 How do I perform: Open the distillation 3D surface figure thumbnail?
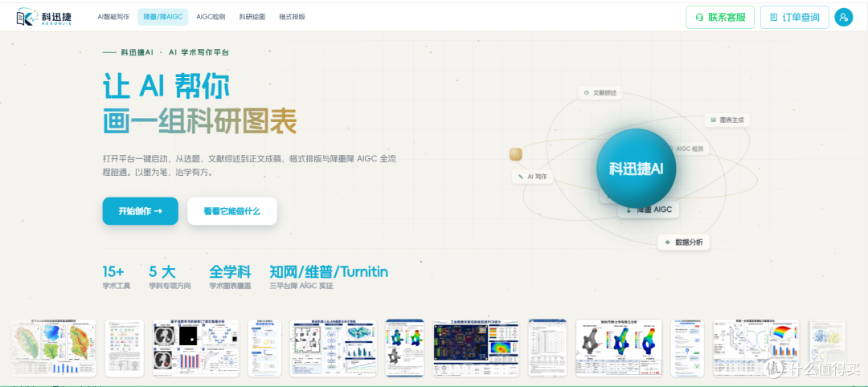pyautogui.click(x=756, y=348)
